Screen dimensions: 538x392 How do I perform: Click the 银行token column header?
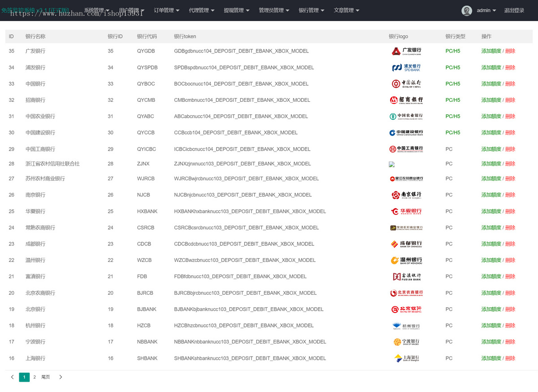pyautogui.click(x=185, y=36)
